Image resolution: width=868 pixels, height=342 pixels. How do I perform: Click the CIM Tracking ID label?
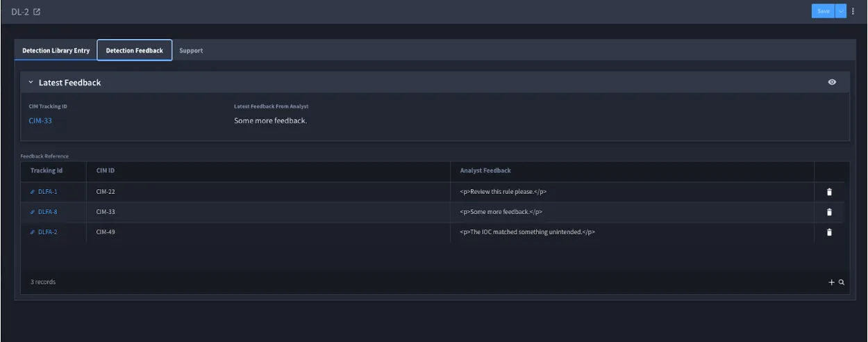(49, 106)
